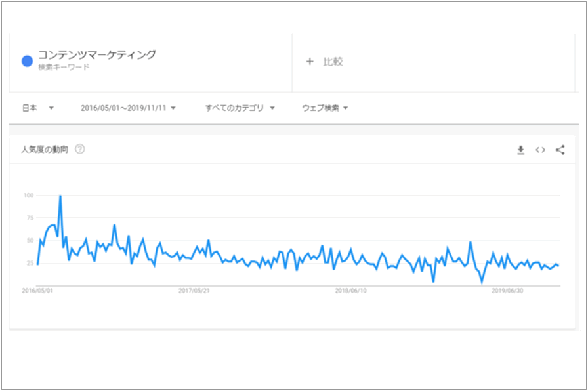Click the 検索キーワード subtitle under the term

64,68
